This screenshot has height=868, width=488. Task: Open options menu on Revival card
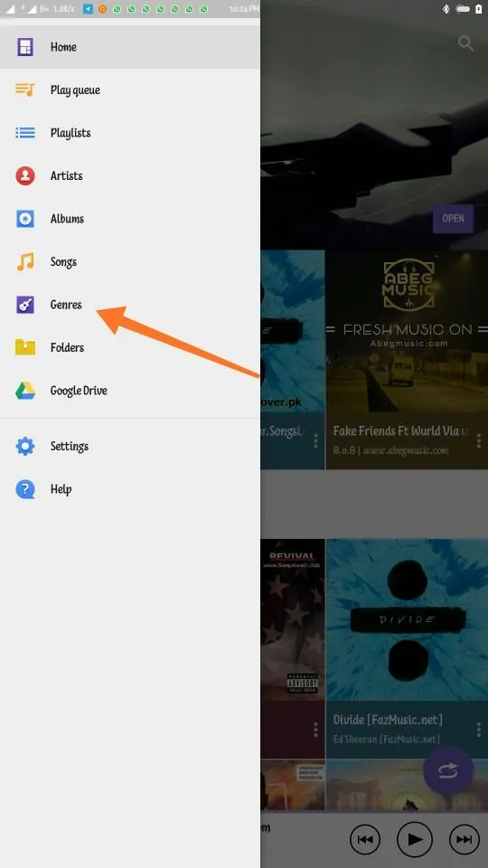pyautogui.click(x=316, y=730)
